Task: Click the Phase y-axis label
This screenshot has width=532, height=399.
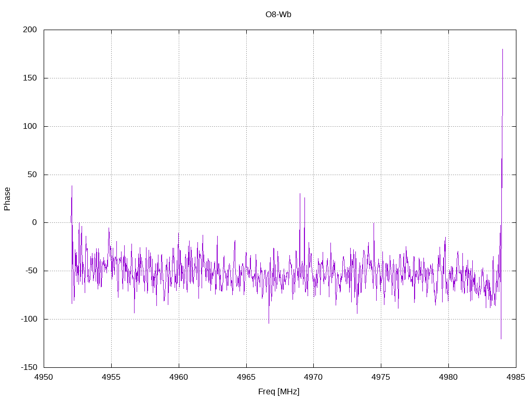Action: coord(7,199)
